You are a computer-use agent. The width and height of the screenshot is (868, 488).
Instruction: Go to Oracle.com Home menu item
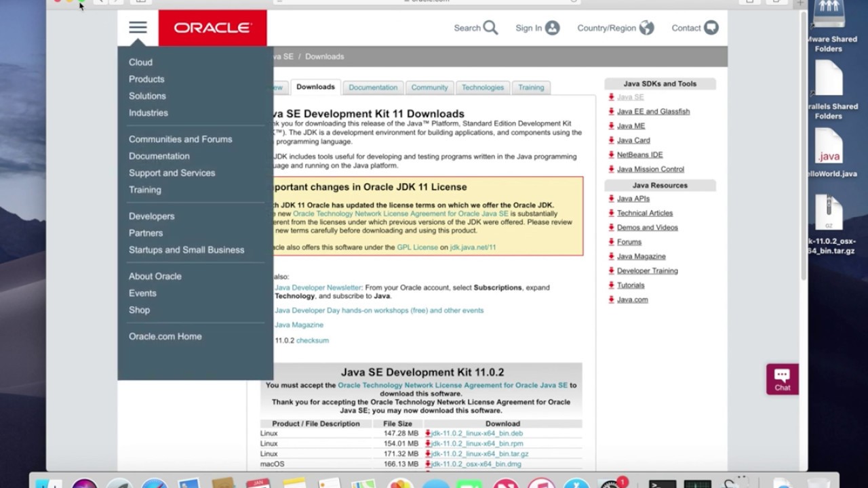[x=165, y=337]
